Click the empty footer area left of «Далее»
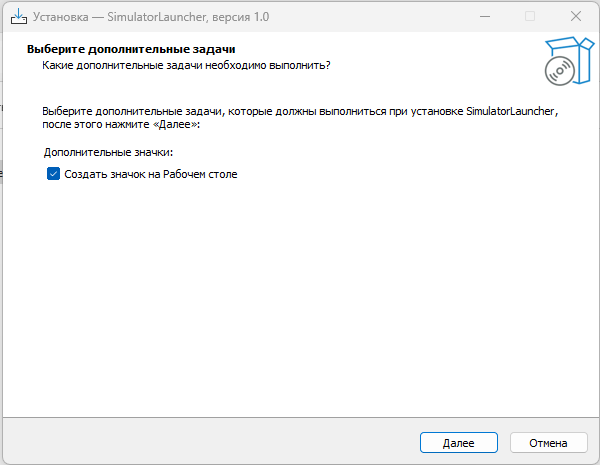 click(x=200, y=442)
